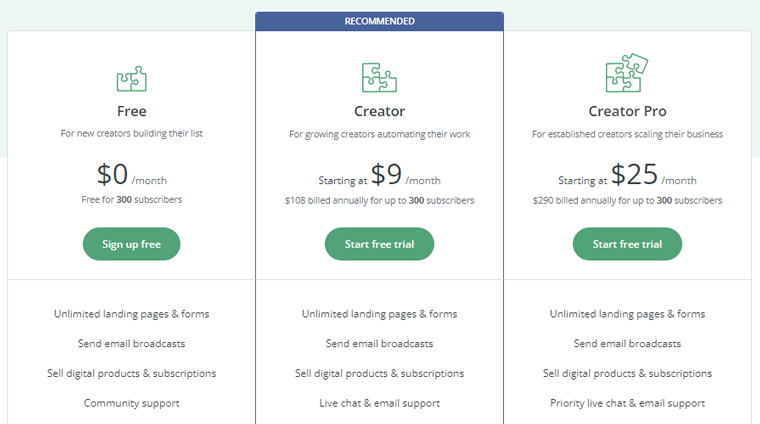Select the RECOMMENDED banner tab
The image size is (760, 424).
click(379, 21)
